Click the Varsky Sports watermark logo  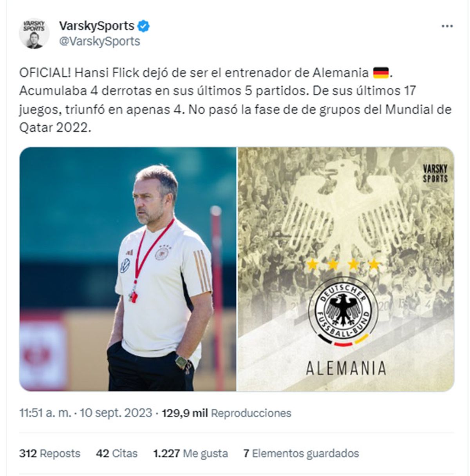[435, 173]
